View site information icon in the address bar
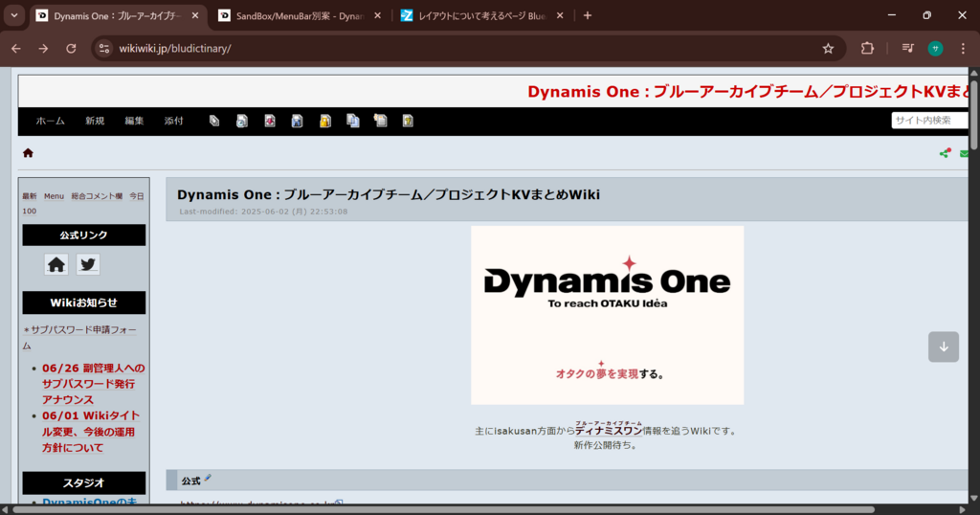The height and width of the screenshot is (515, 980). pos(104,48)
